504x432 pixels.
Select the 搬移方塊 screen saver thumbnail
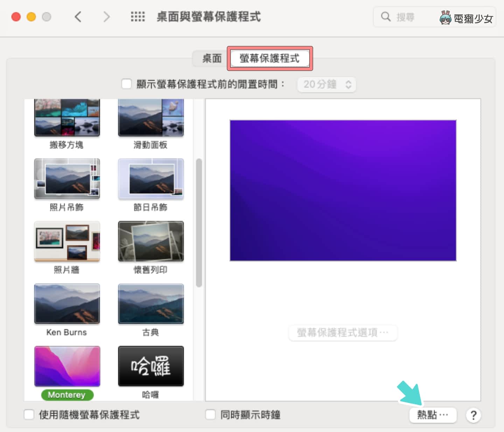coord(67,118)
